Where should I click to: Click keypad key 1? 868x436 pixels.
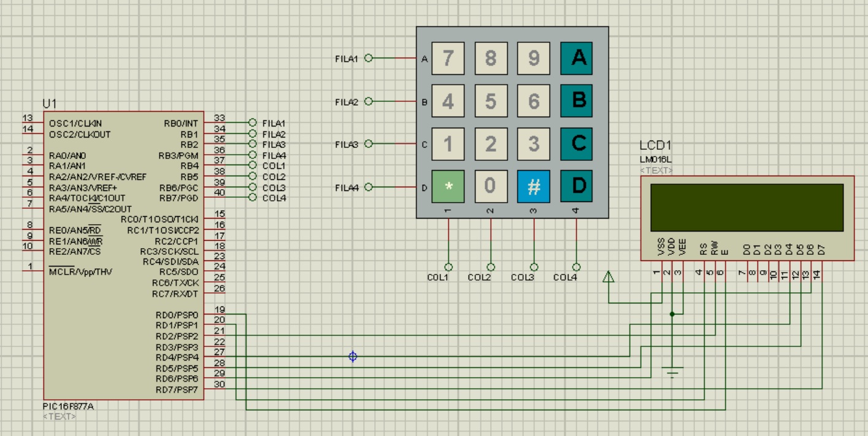[x=448, y=144]
